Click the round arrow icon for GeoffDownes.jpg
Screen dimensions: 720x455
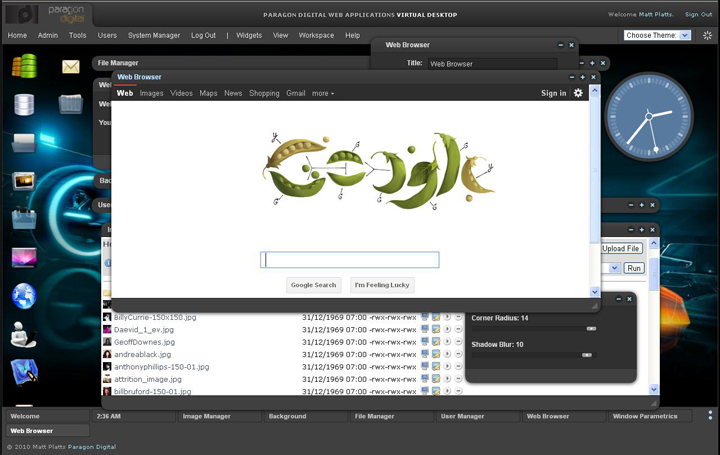[x=447, y=342]
